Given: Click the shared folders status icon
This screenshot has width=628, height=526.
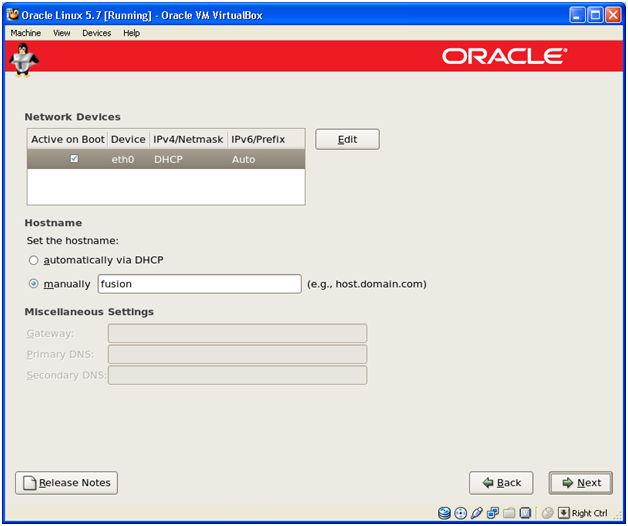Looking at the screenshot, I should point(509,513).
